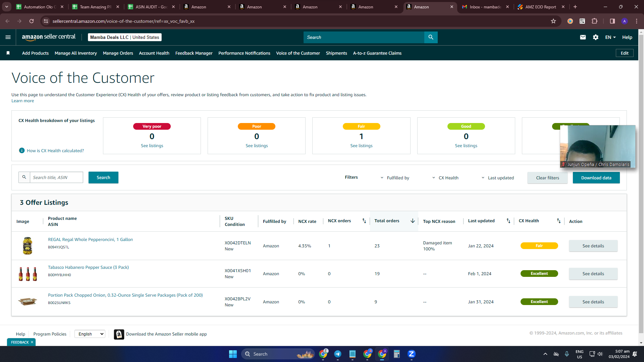See details for REGAL Pepperoncini listing
The width and height of the screenshot is (644, 362).
pos(593,246)
